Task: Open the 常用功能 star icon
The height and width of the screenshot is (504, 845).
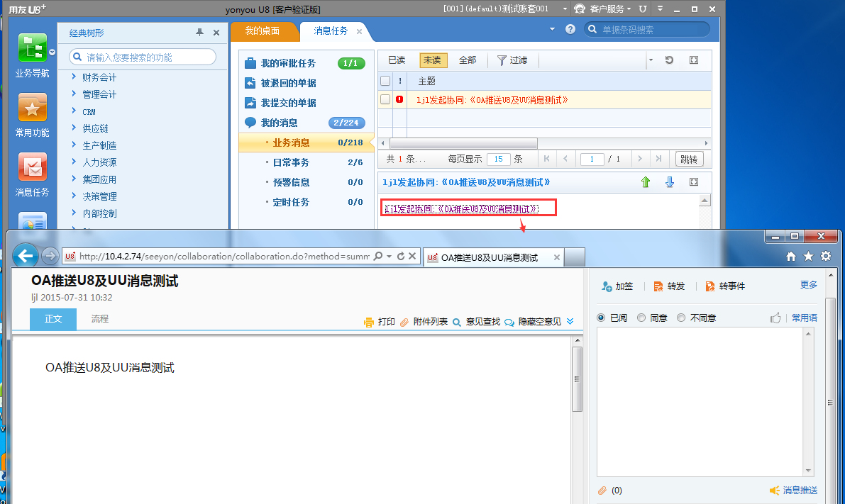Action: (x=33, y=108)
